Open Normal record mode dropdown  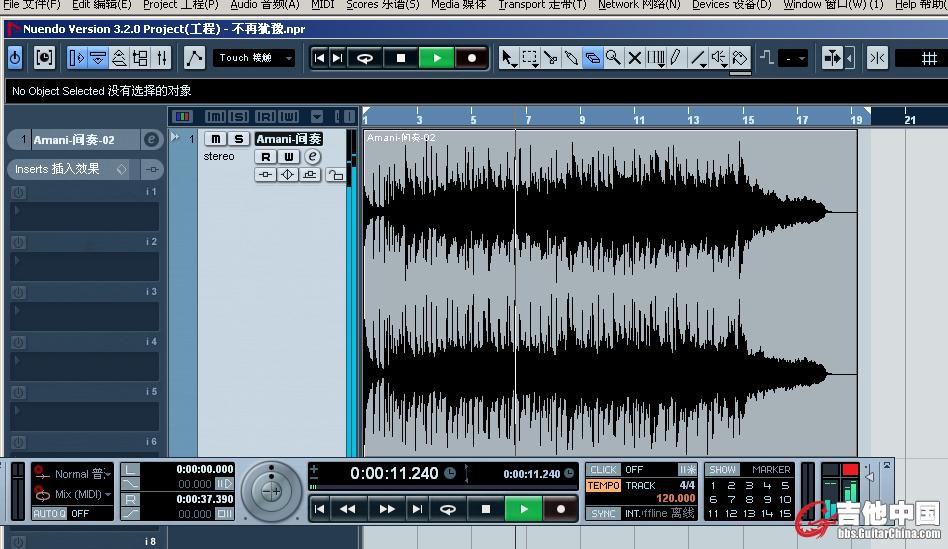point(81,474)
